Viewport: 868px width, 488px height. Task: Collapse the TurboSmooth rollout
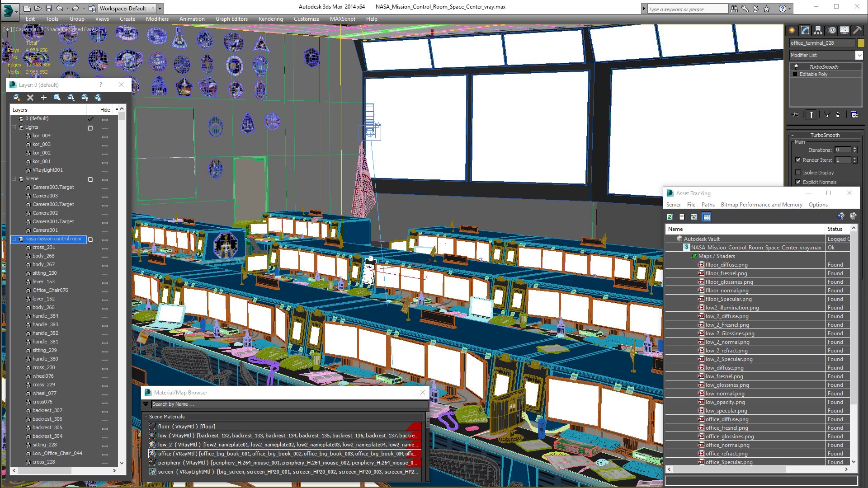[825, 135]
